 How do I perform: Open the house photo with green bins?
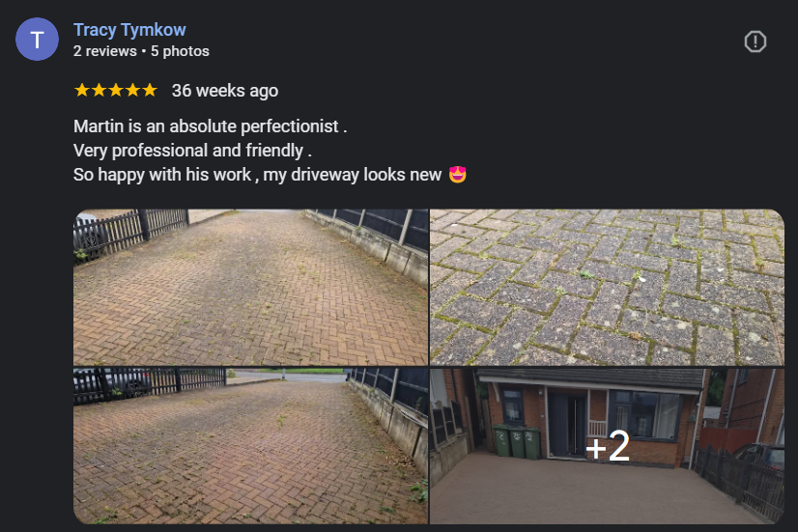(x=607, y=445)
